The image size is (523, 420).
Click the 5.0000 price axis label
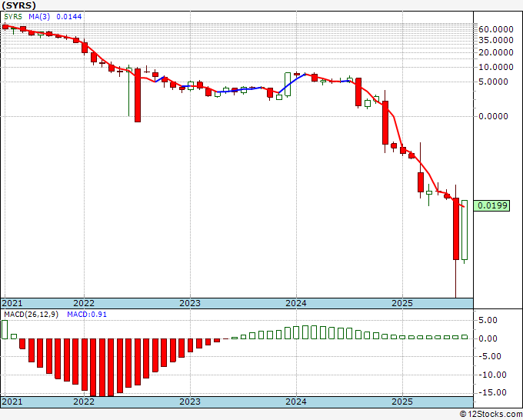tap(493, 82)
